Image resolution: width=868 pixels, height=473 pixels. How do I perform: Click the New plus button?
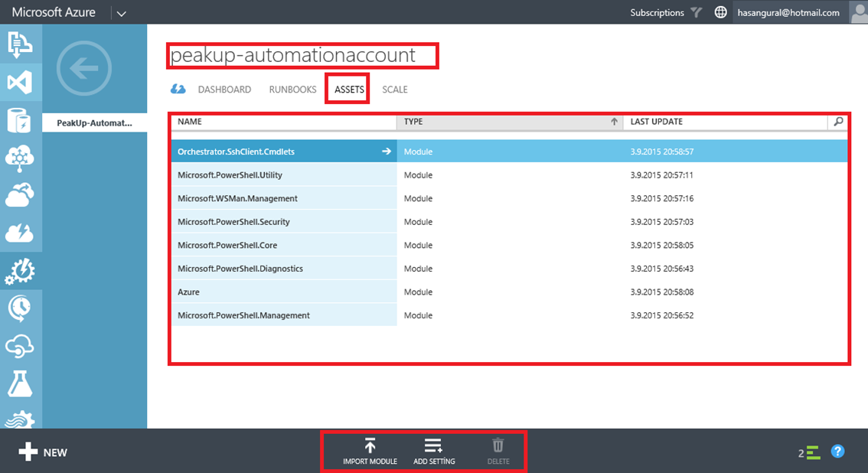[43, 452]
